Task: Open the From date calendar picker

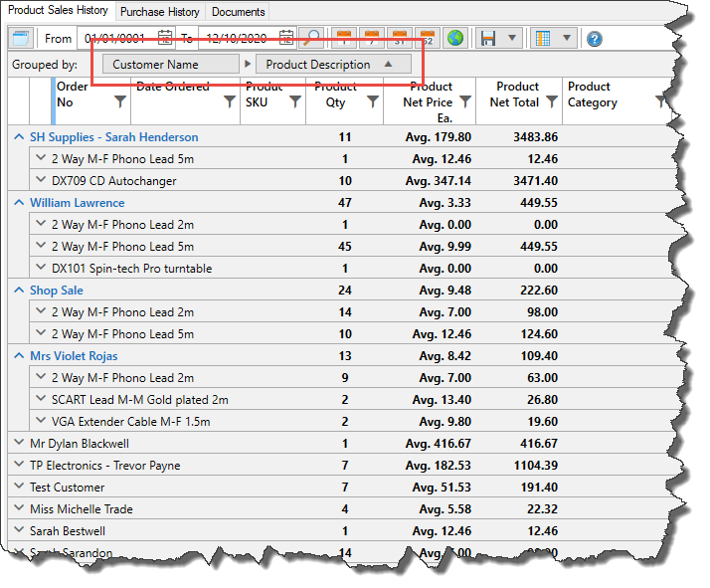Action: pos(164,39)
